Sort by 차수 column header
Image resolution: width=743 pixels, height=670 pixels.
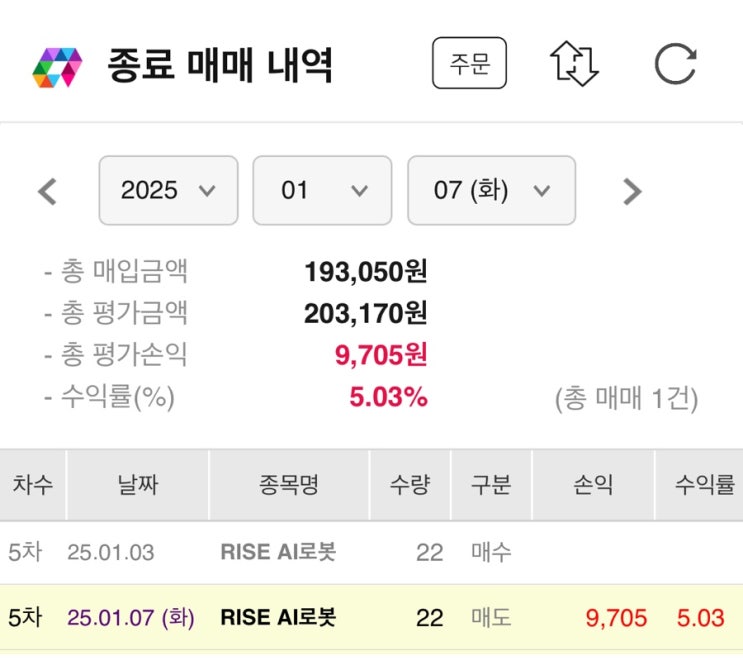coord(33,486)
